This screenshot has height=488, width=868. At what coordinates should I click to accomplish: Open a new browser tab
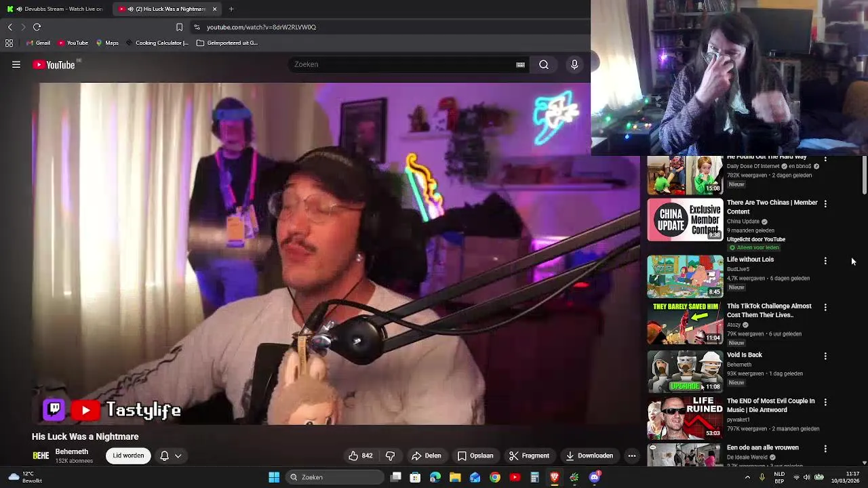[231, 9]
